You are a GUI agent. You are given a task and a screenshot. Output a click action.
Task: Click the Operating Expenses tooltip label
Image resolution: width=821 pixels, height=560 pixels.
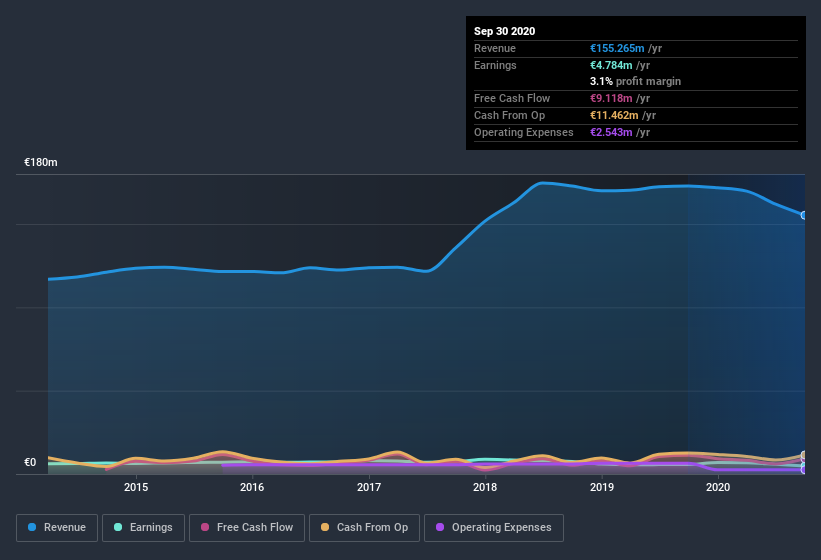point(524,132)
